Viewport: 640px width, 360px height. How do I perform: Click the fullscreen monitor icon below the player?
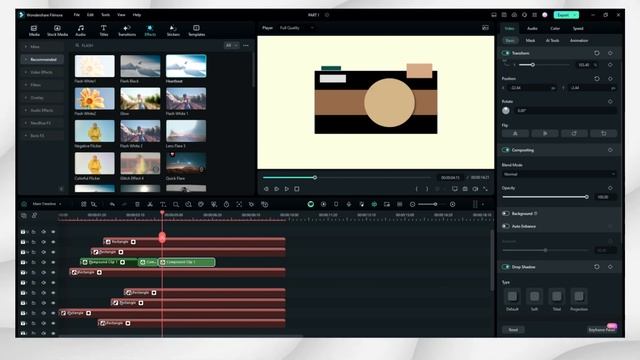[x=455, y=189]
